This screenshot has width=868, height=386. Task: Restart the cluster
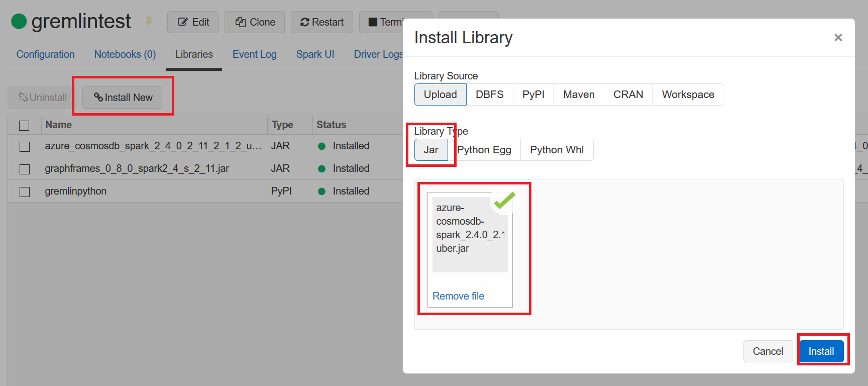click(x=321, y=22)
